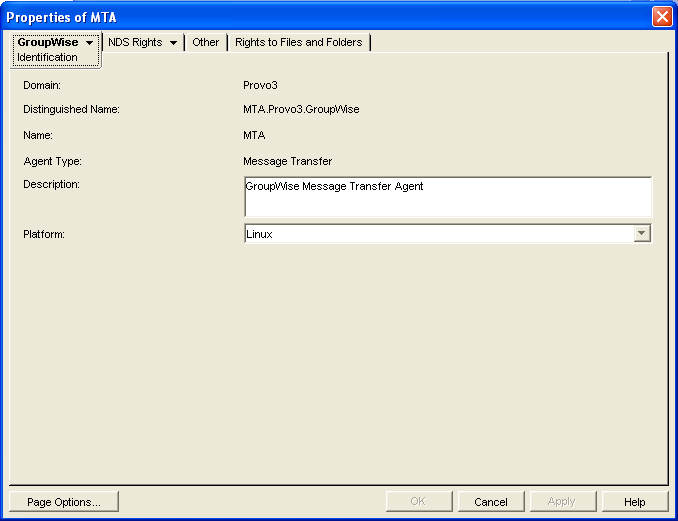Screen dimensions: 678x521
Task: Click the Domain value Provo3
Action: point(260,85)
